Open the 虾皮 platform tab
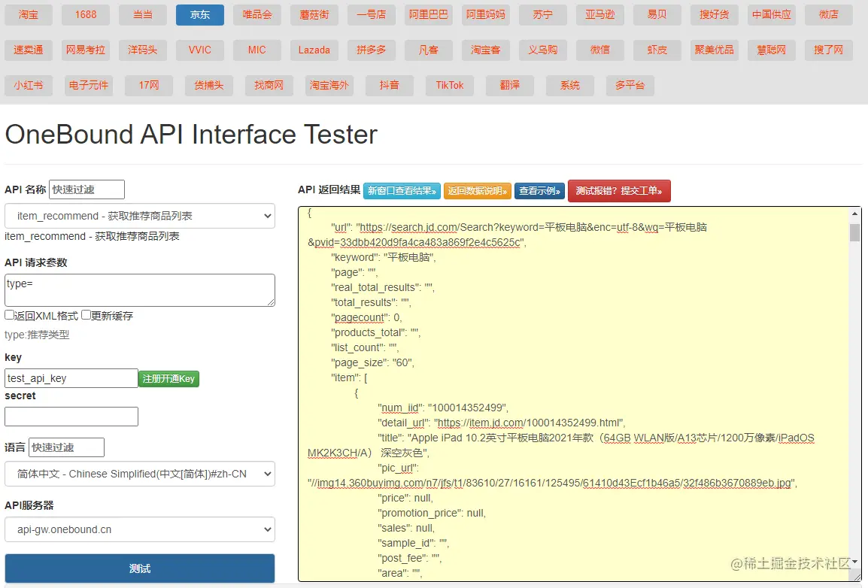The width and height of the screenshot is (868, 588). click(657, 50)
